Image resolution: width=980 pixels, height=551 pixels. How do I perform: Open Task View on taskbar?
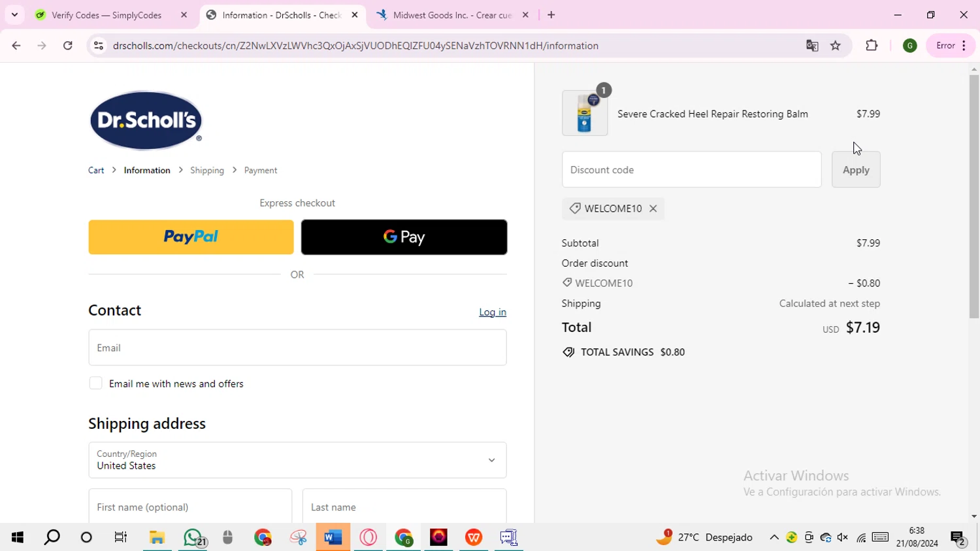(x=121, y=537)
